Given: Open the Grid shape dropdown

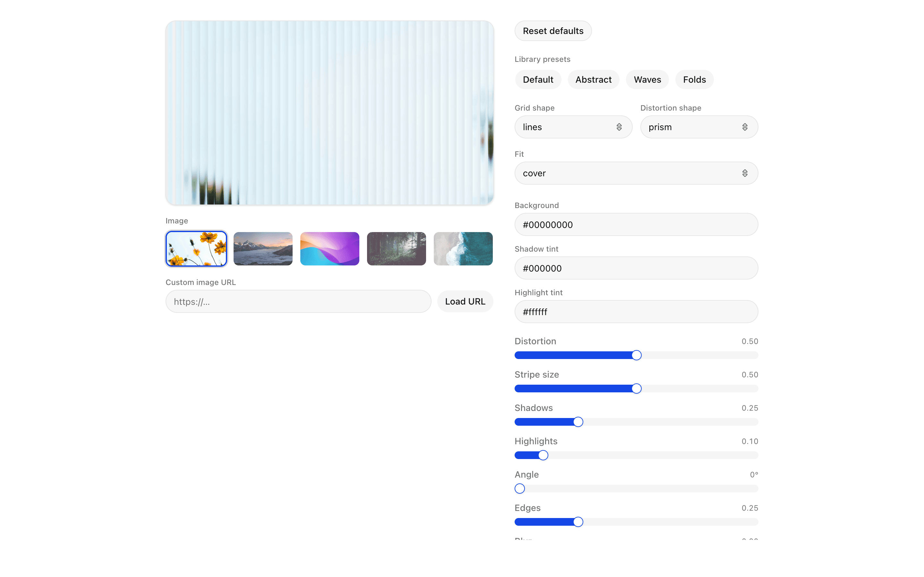Looking at the screenshot, I should click(573, 127).
